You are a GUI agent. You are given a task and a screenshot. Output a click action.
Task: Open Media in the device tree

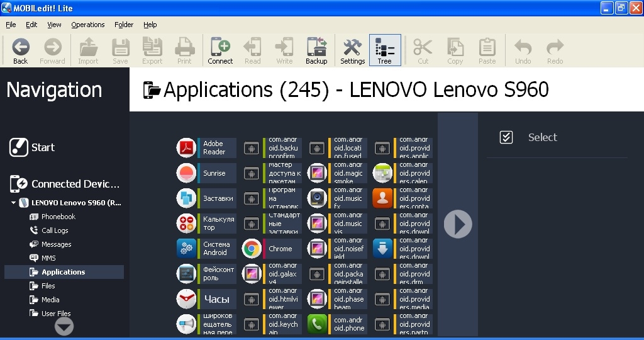click(x=45, y=300)
